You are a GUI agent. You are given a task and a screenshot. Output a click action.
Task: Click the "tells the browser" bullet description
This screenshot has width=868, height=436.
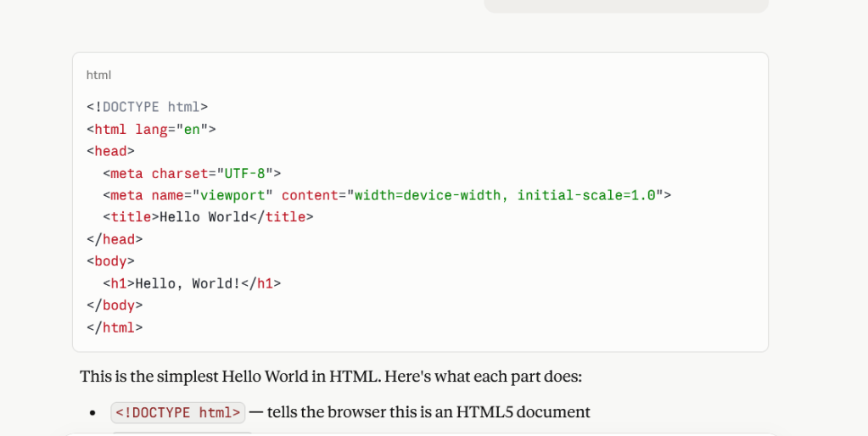point(428,413)
